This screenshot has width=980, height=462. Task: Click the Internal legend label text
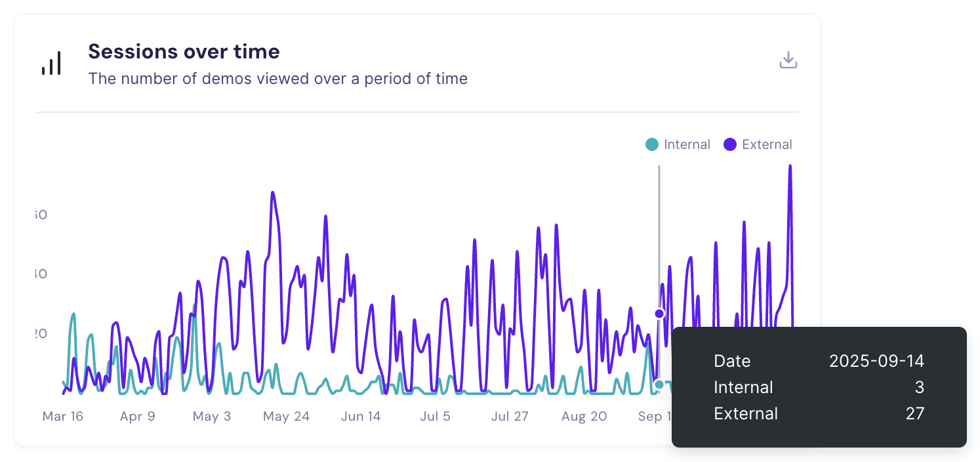[687, 144]
